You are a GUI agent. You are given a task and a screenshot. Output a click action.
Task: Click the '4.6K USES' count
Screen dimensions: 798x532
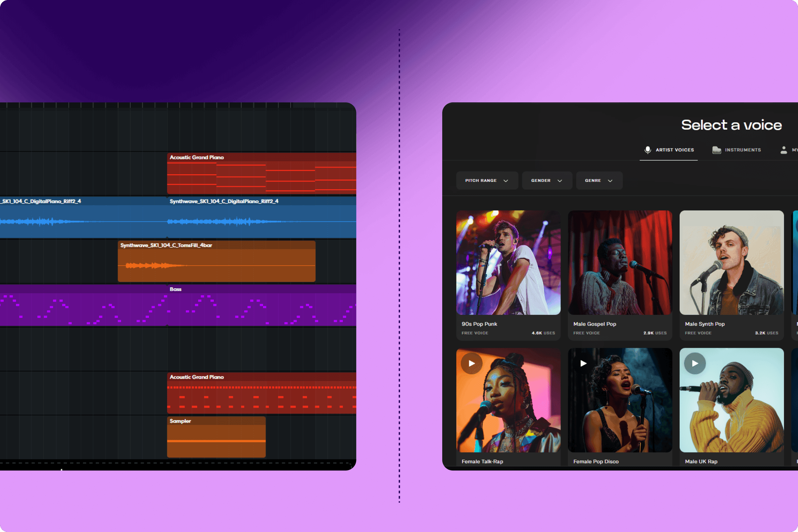[x=543, y=333]
